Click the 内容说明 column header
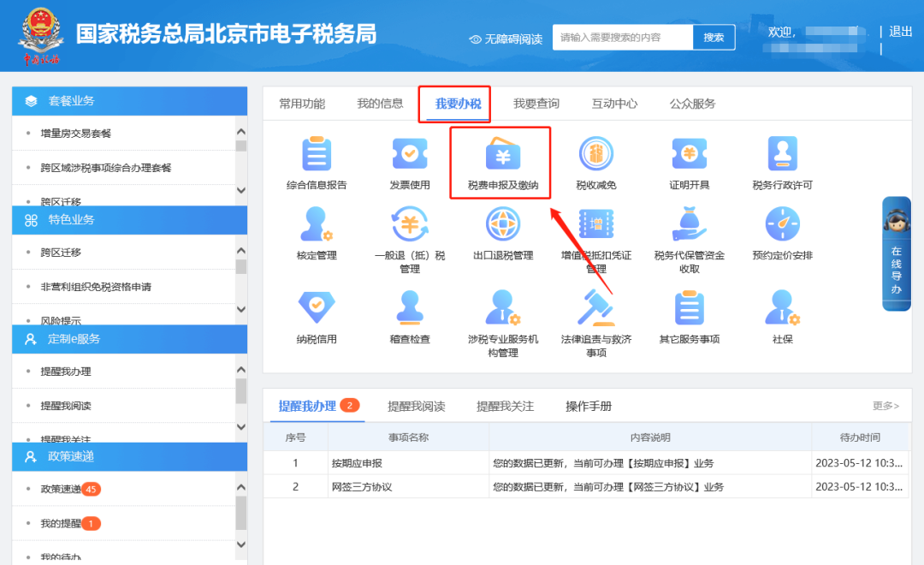The image size is (924, 565). click(x=650, y=437)
